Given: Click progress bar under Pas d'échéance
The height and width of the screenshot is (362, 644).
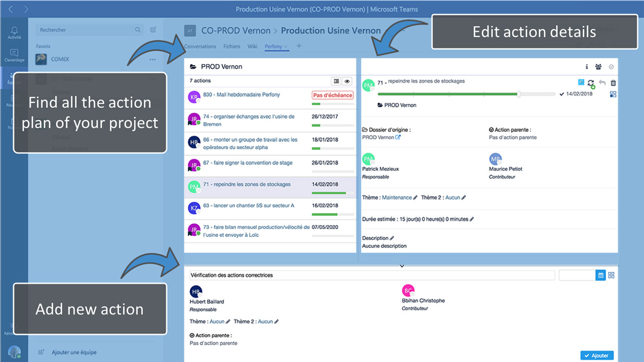Looking at the screenshot, I should pos(333,104).
